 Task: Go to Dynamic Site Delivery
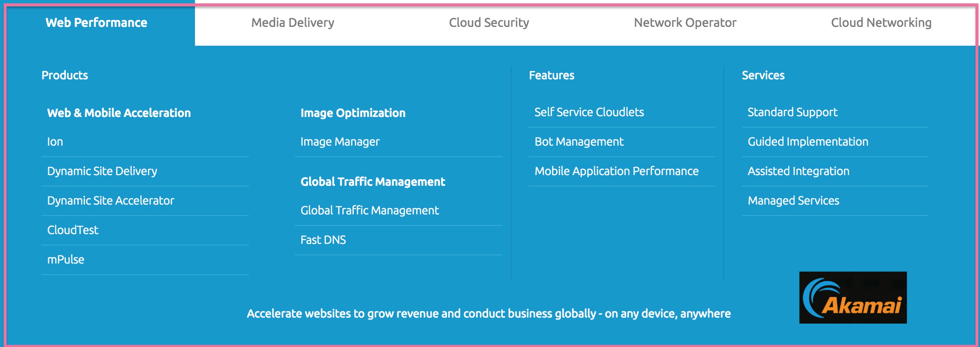click(102, 171)
